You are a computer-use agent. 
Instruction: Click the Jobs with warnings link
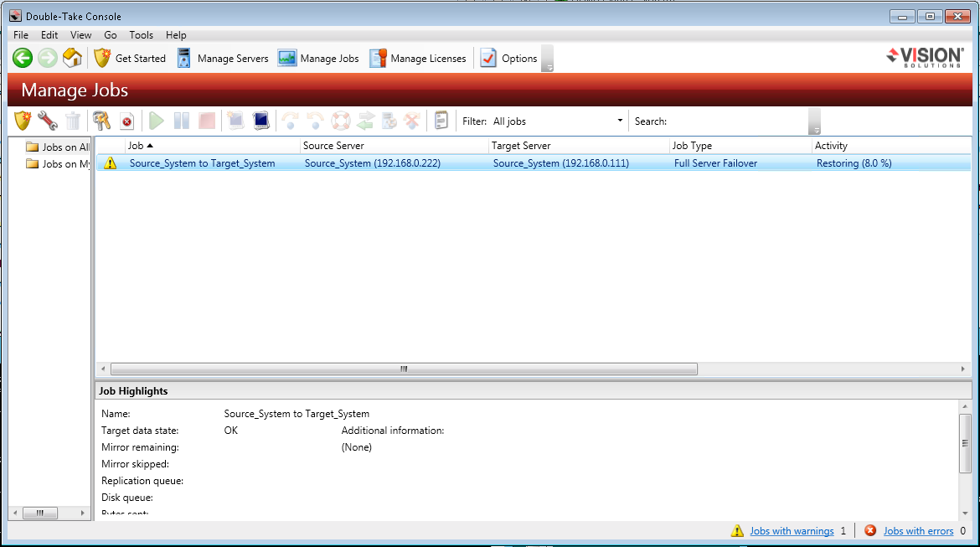click(792, 531)
